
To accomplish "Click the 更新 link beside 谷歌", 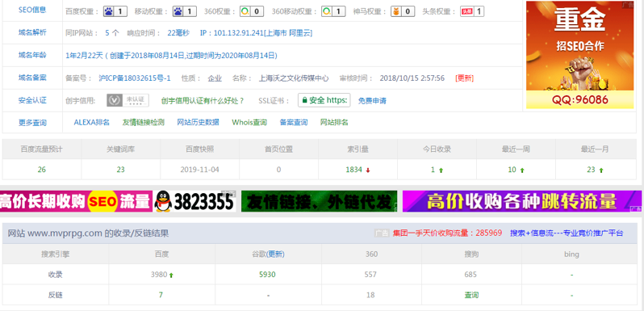I will (275, 254).
